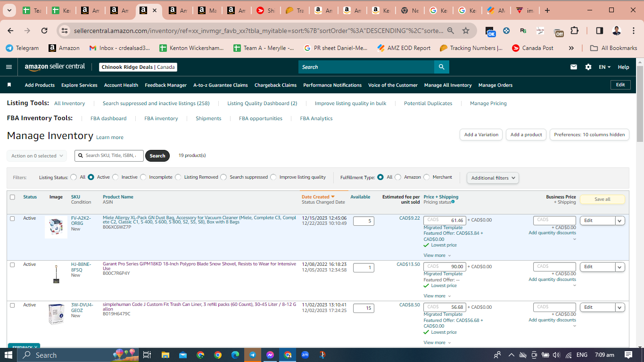
Task: Select the Incomplete listing status radio
Action: [143, 177]
